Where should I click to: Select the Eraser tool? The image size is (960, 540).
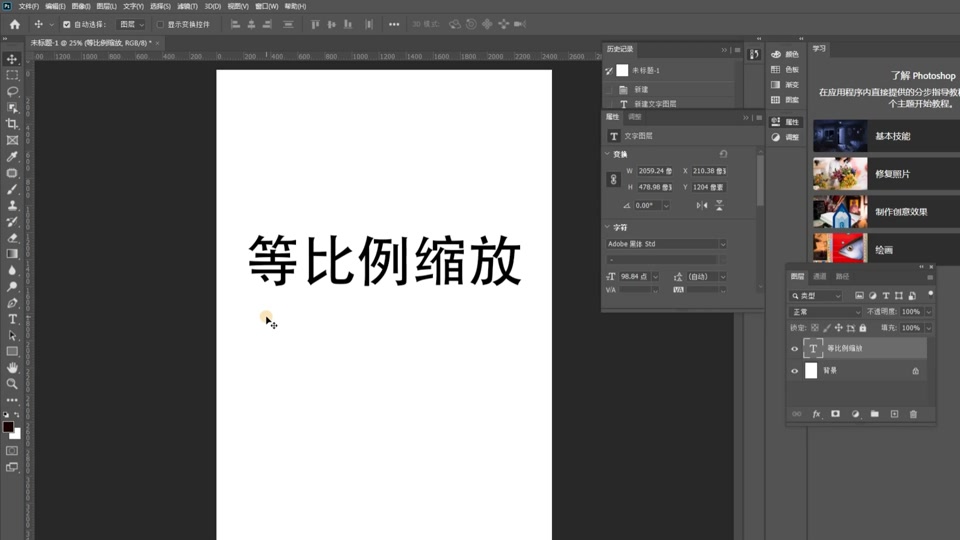[12, 238]
